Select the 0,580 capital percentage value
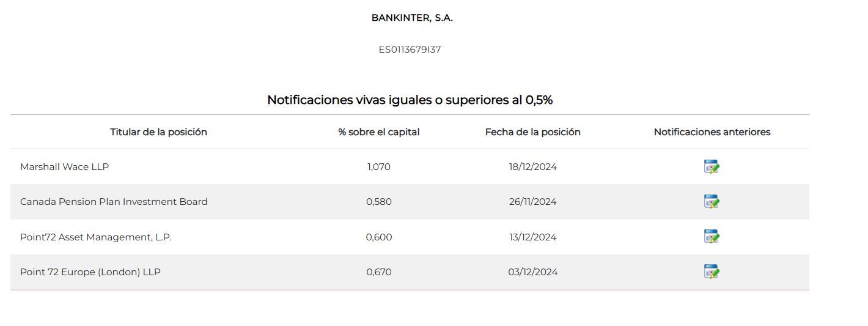 pos(379,202)
